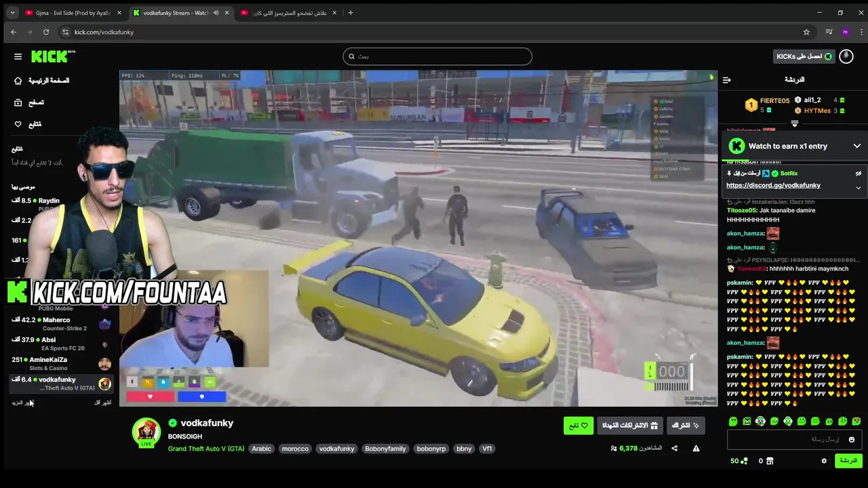Open recommended channel vodkafunky in sidebar
The width and height of the screenshot is (868, 488).
[60, 384]
